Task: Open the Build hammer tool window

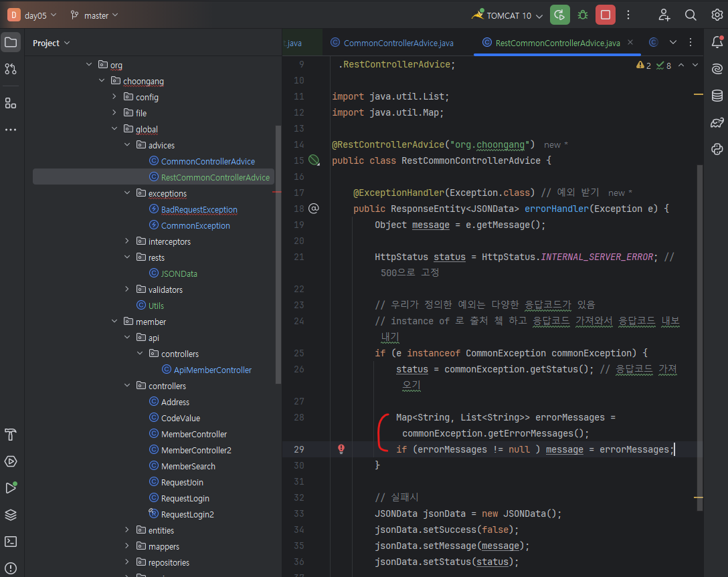Action: (11, 435)
